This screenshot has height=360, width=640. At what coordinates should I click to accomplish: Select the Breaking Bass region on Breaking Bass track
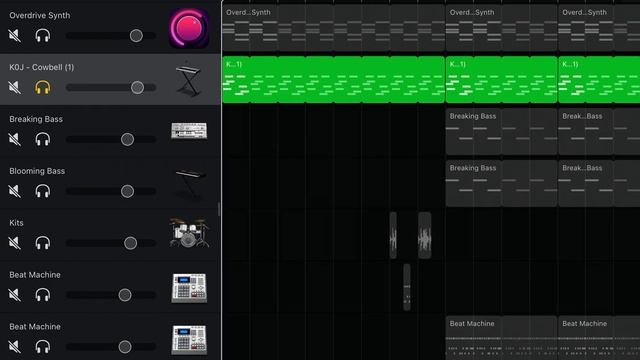pos(501,131)
